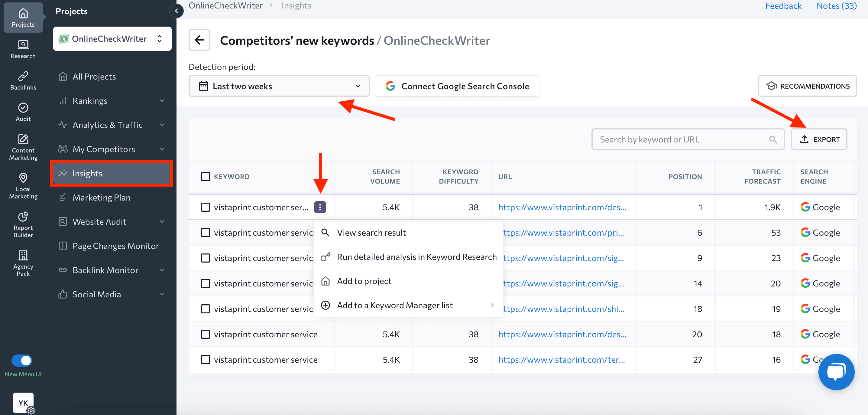Check the last vistaprint customer service row
Viewport: 868px width, 415px height.
[x=206, y=359]
